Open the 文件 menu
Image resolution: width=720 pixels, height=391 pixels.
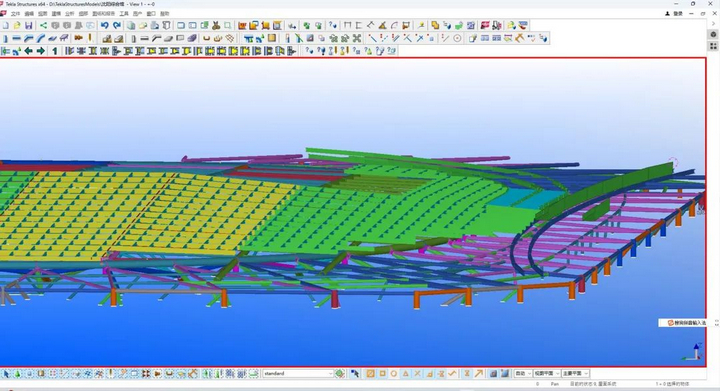click(15, 14)
